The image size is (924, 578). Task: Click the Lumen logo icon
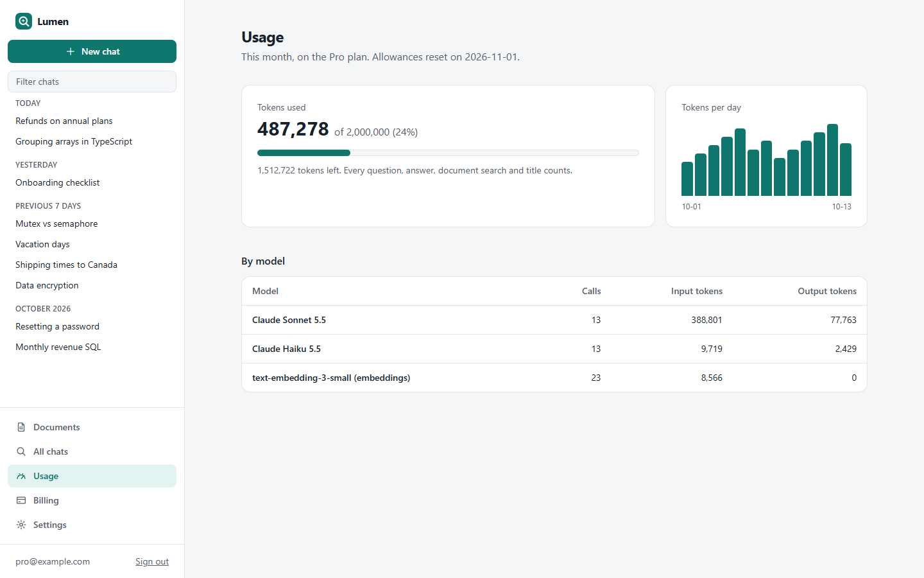(24, 21)
